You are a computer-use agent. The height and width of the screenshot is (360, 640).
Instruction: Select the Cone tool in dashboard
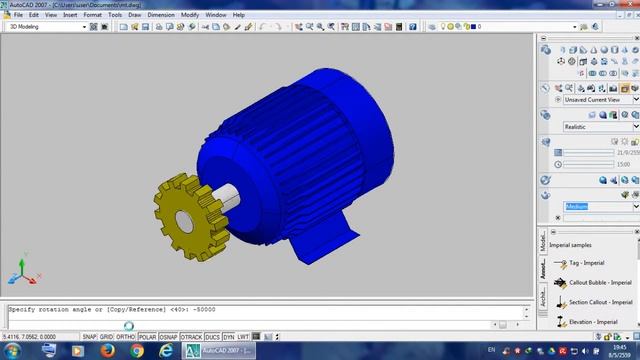593,50
